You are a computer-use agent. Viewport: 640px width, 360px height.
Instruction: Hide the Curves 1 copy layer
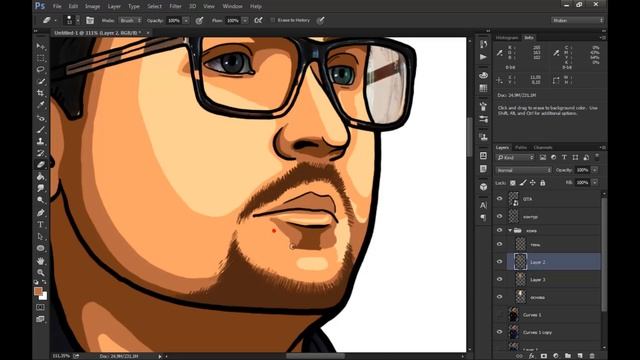point(500,332)
